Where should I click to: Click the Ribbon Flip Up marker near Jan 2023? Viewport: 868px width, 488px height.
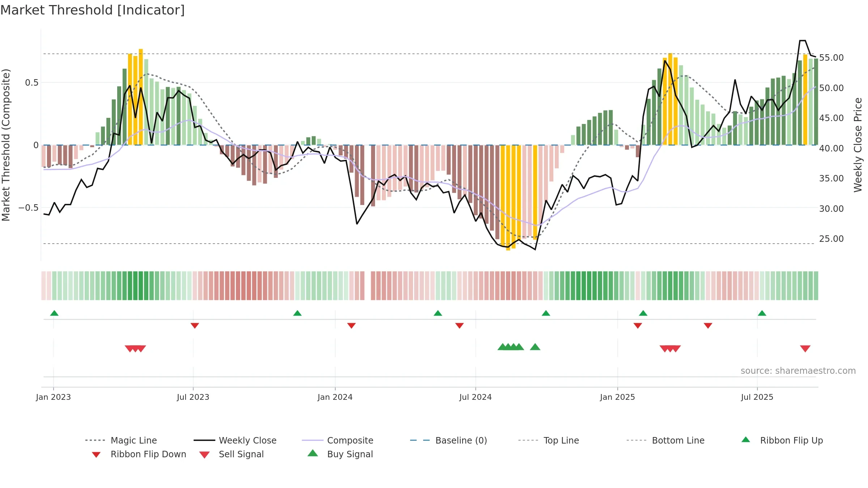pos(54,313)
